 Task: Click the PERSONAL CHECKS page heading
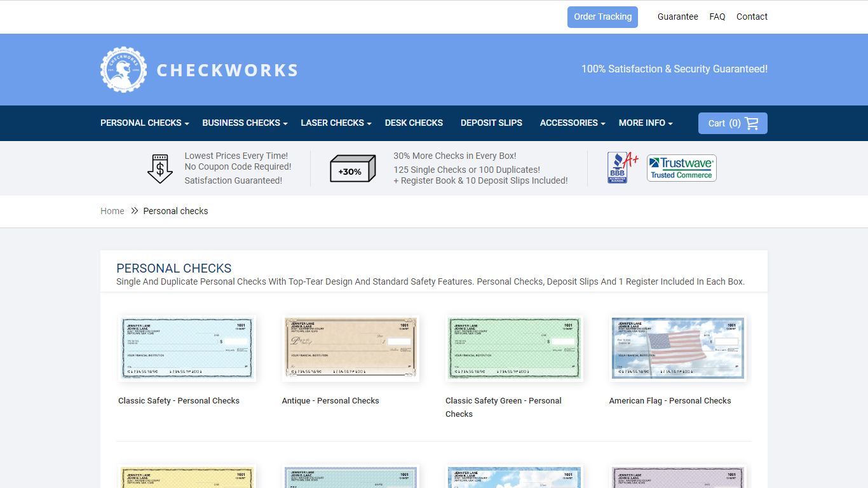tap(174, 268)
